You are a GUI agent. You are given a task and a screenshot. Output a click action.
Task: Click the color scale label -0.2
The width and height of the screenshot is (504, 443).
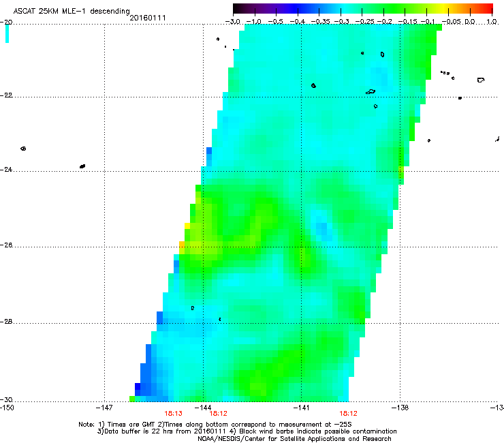point(384,22)
